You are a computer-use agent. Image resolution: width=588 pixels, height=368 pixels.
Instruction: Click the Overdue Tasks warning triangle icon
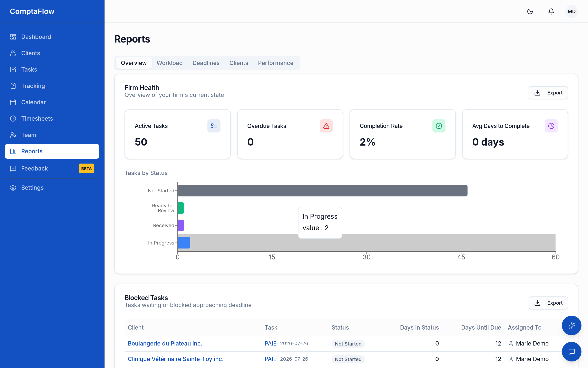[326, 126]
